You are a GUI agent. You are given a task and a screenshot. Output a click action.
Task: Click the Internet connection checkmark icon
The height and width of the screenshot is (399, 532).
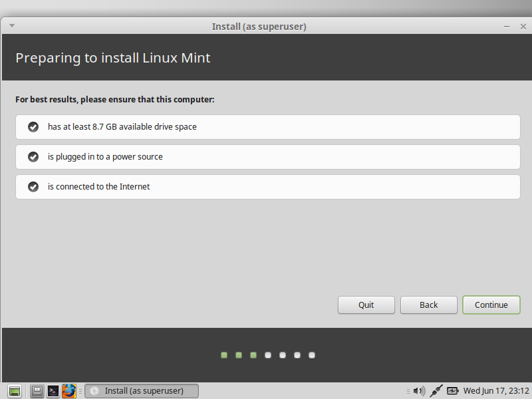pos(33,187)
